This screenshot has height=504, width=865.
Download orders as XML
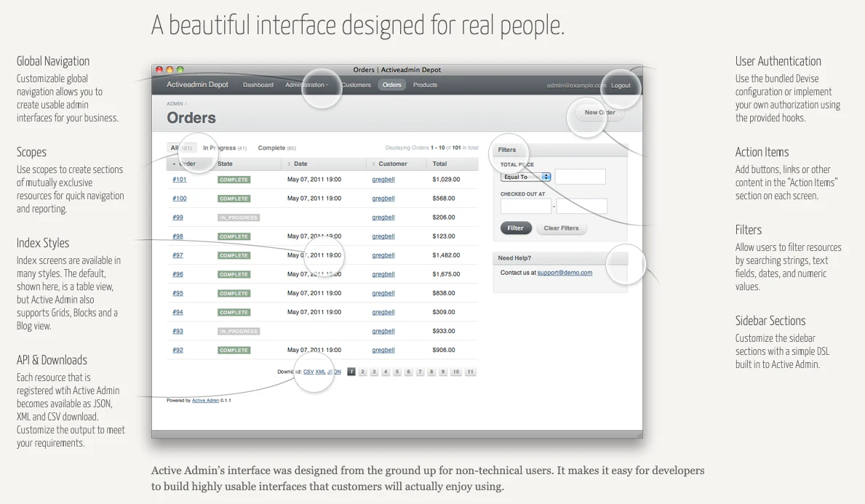321,372
